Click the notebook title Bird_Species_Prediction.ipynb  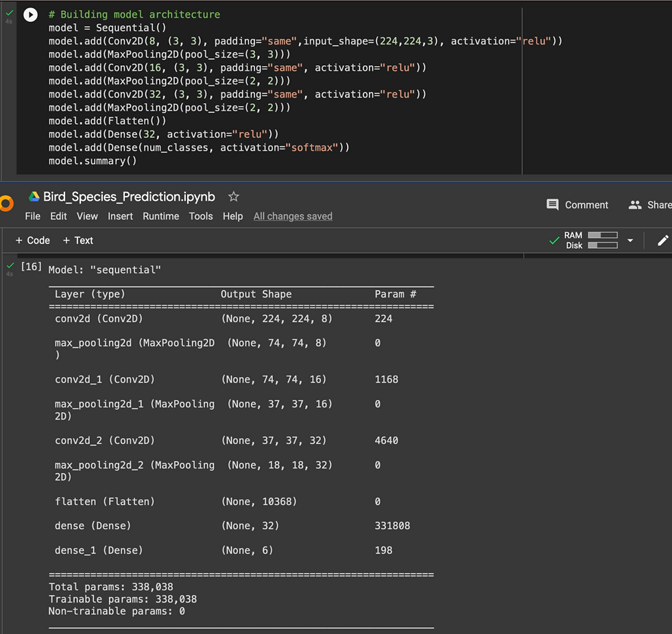(x=129, y=197)
